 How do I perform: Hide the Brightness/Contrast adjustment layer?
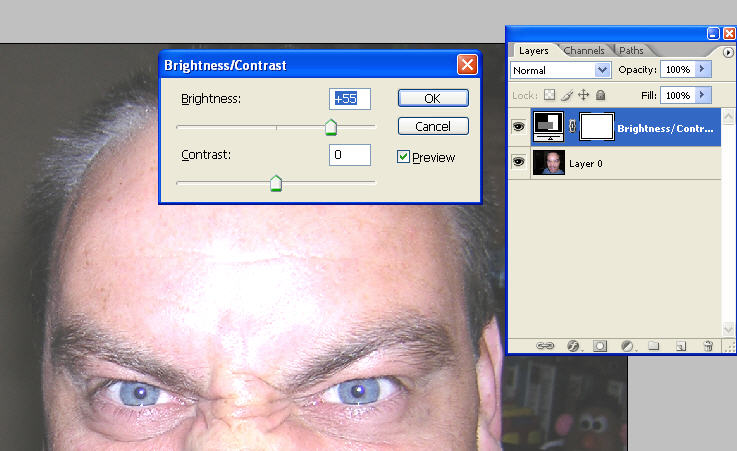[x=518, y=126]
